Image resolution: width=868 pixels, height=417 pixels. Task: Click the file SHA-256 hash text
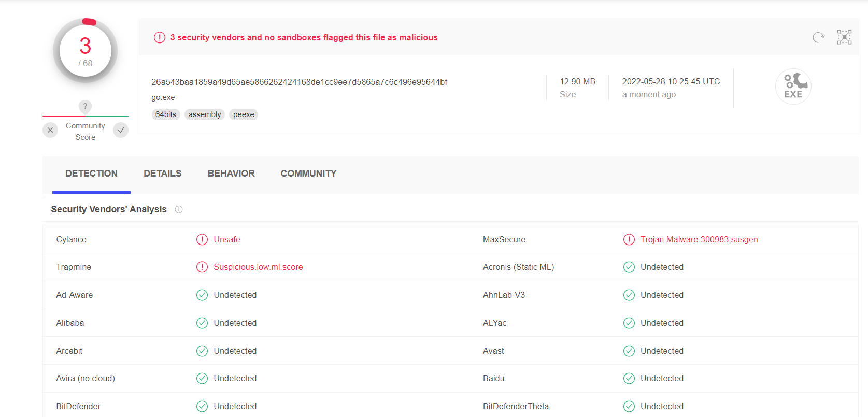pyautogui.click(x=299, y=82)
